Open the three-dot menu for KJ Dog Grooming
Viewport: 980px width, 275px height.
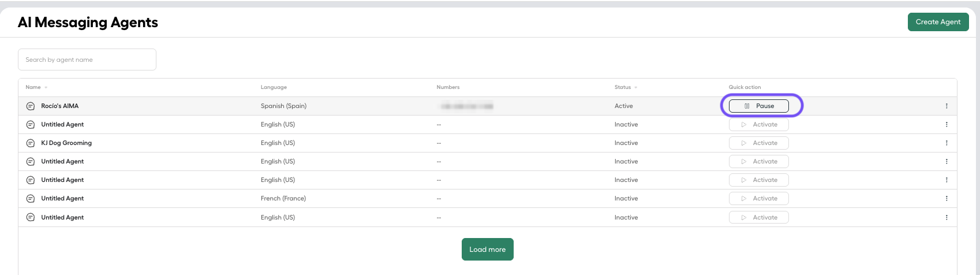(947, 143)
